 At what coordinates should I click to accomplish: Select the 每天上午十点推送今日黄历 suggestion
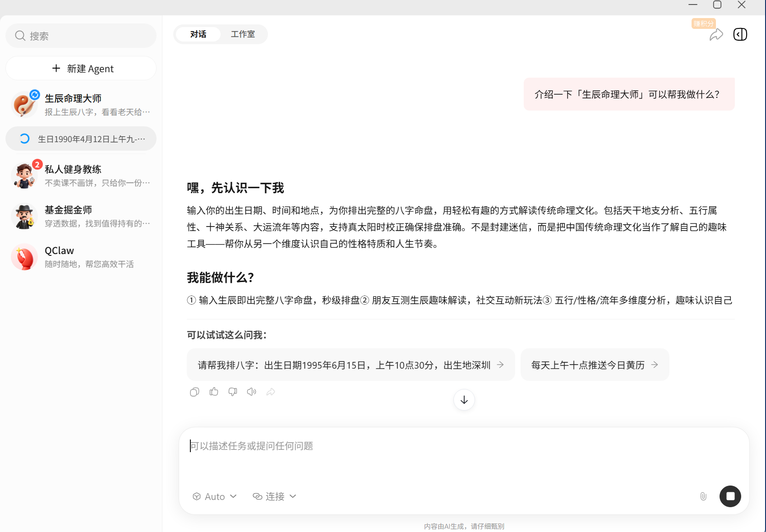point(595,365)
